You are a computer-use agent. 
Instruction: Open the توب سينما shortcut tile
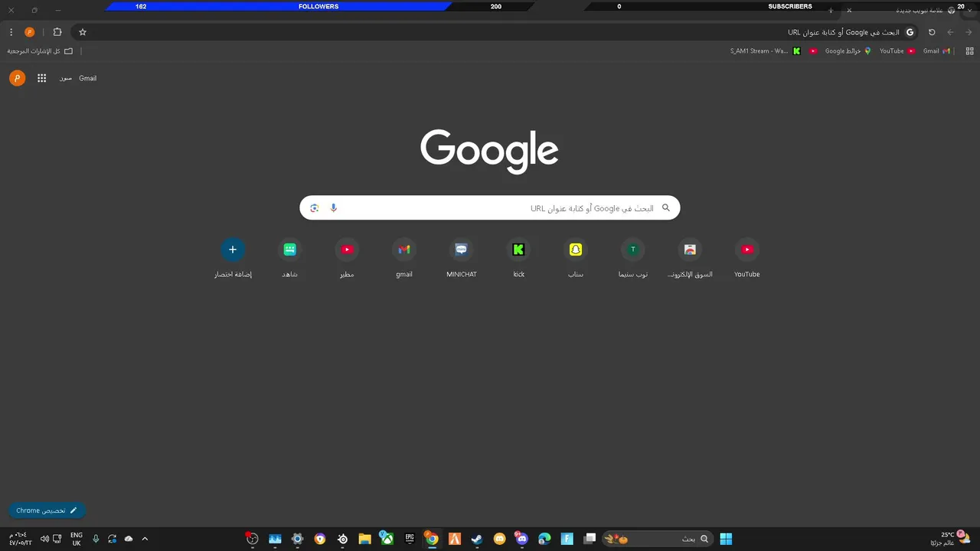(x=633, y=258)
